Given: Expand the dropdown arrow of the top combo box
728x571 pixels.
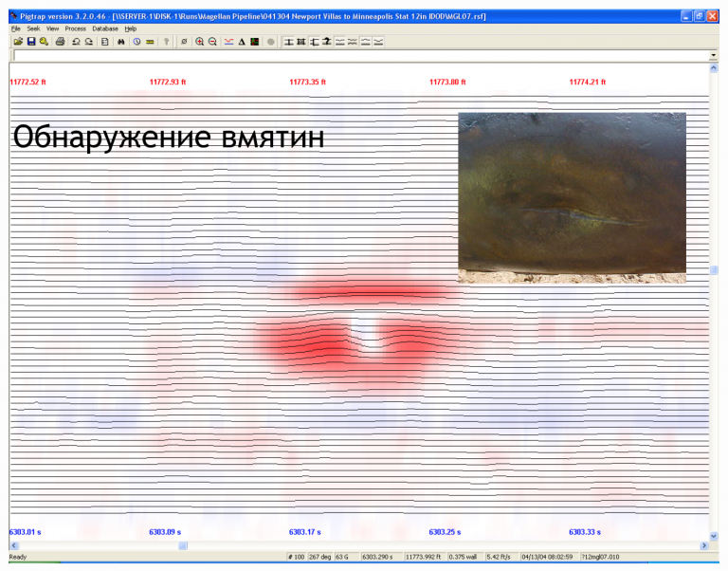Looking at the screenshot, I should pos(714,56).
